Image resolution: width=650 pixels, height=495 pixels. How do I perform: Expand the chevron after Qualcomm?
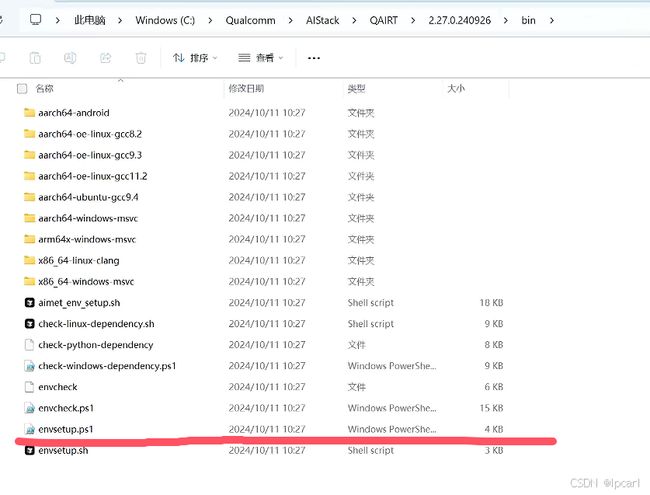290,20
